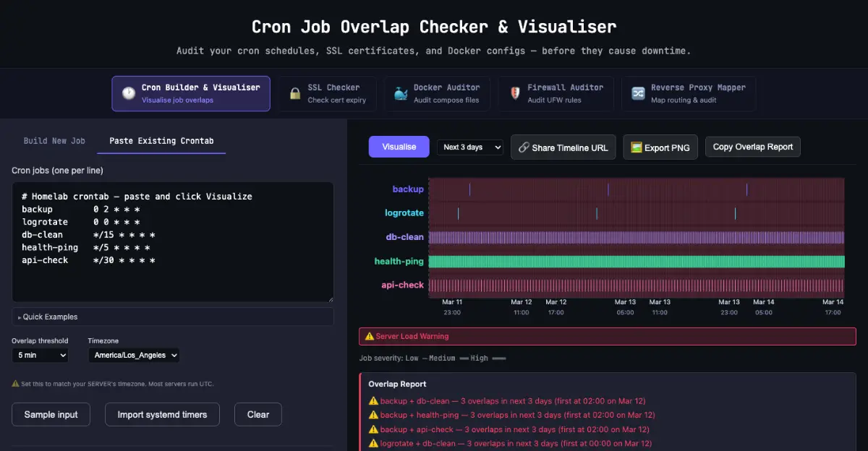Click inside the cron jobs text area
The image size is (868, 451).
pos(173,242)
